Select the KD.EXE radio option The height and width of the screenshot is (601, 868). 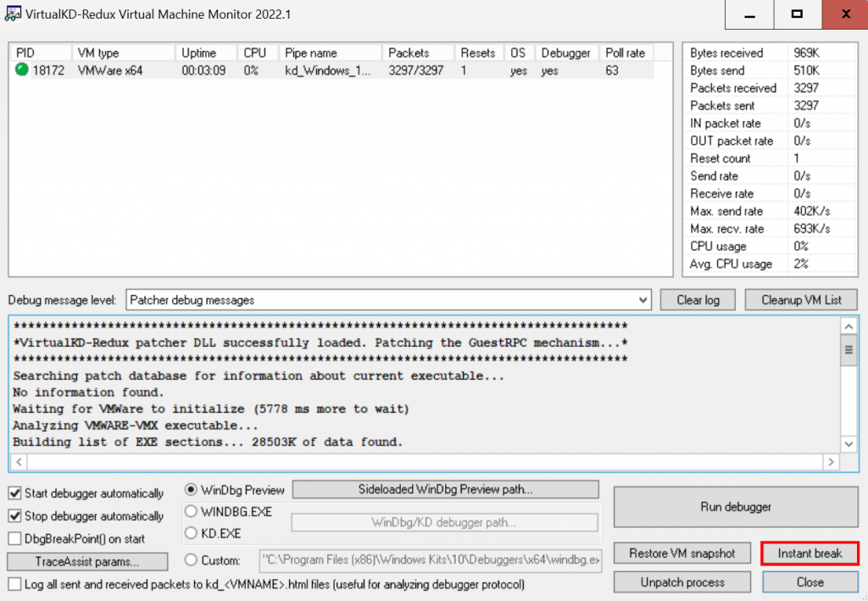[191, 533]
